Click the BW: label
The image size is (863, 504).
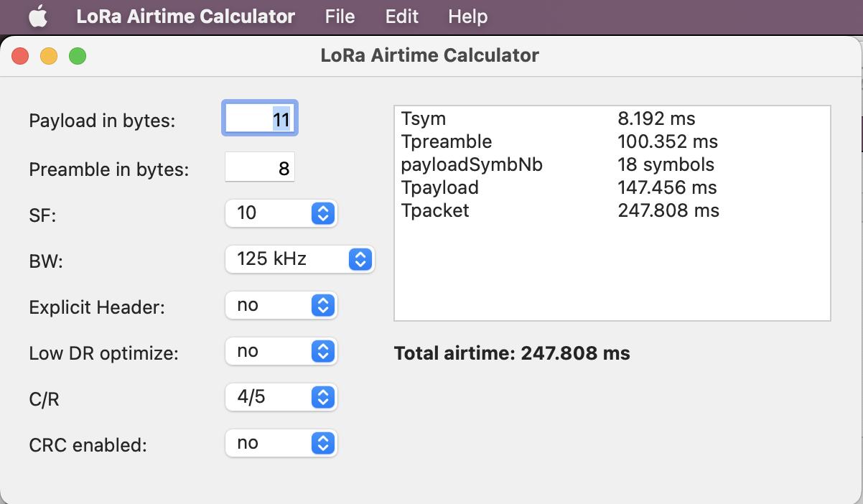coord(46,262)
